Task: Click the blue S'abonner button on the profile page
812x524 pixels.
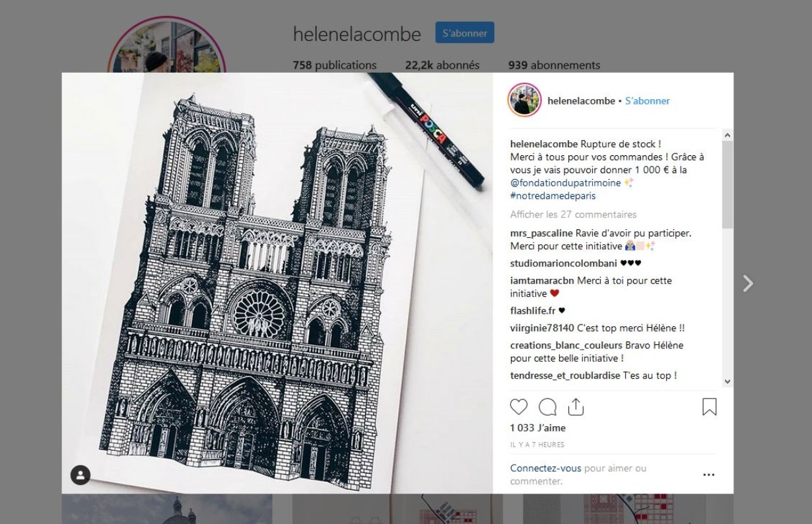Action: pos(465,33)
